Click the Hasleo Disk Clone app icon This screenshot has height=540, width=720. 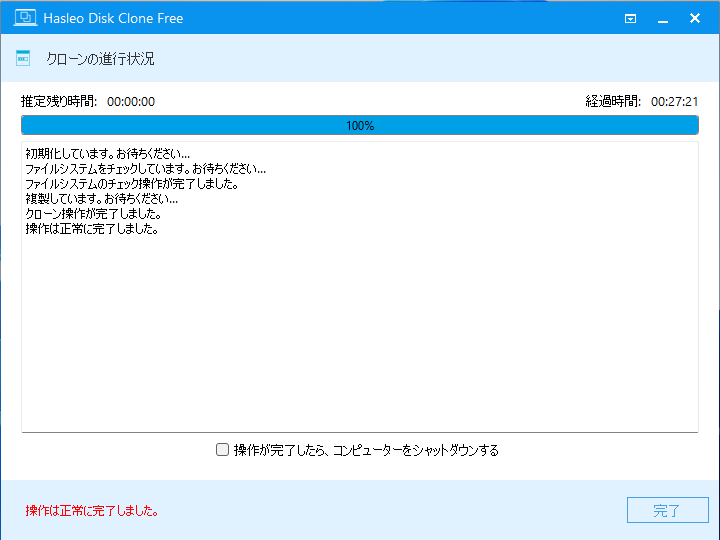[x=25, y=18]
